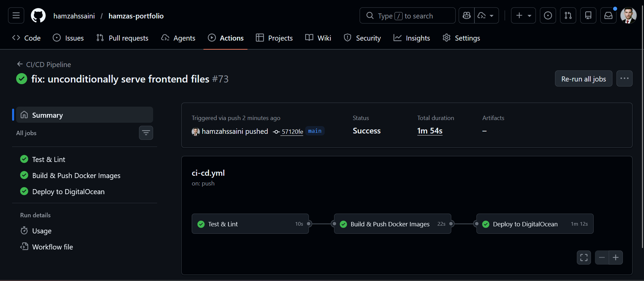Click the page vertical scrollbar
Image resolution: width=644 pixels, height=281 pixels.
pos(642,127)
